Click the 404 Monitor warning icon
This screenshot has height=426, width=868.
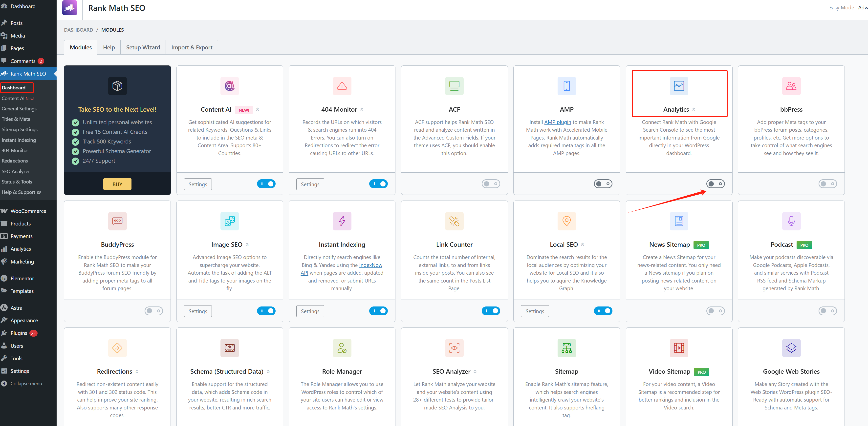(x=342, y=86)
